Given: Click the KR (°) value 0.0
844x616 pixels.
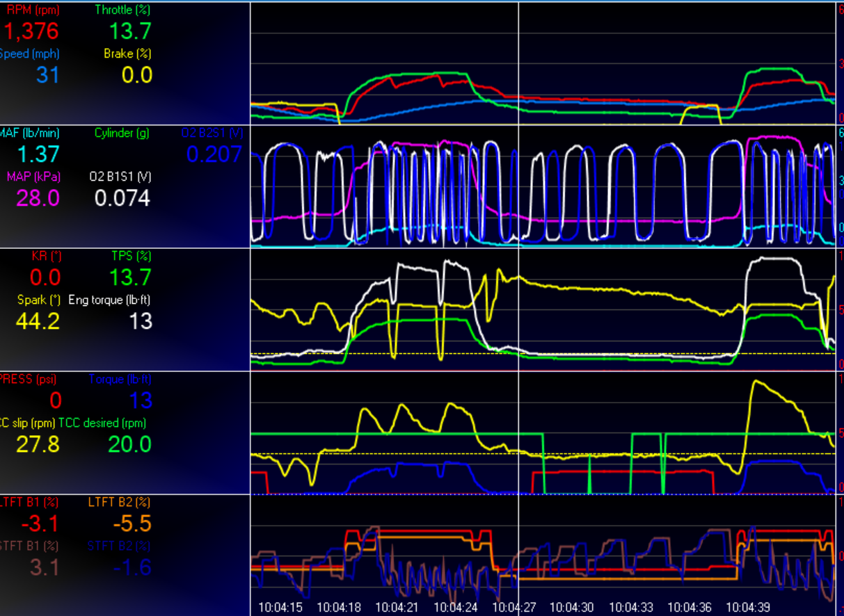Looking at the screenshot, I should (45, 277).
